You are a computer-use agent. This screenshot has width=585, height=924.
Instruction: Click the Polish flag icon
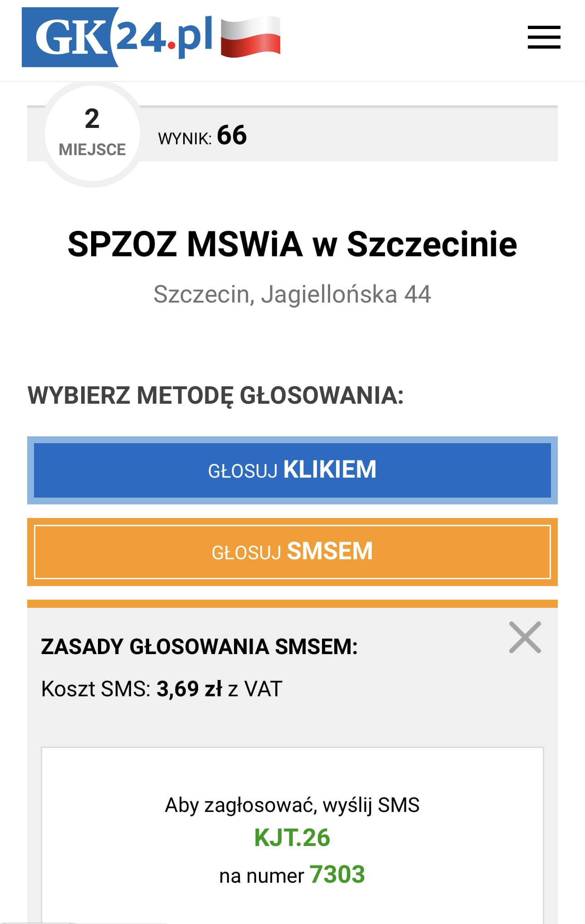[x=250, y=37]
